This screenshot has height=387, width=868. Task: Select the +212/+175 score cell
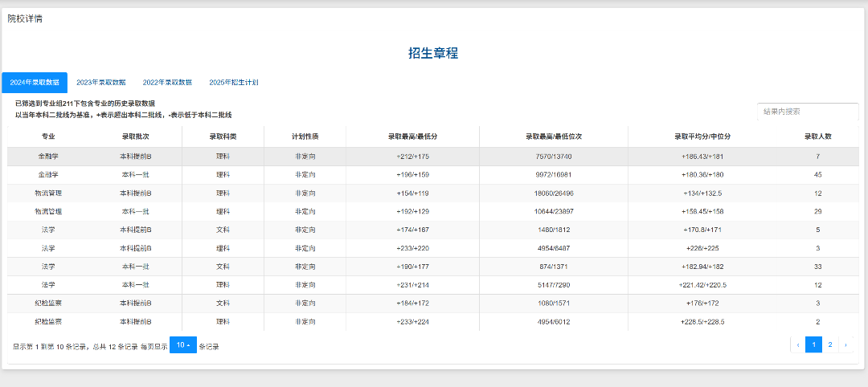coord(413,157)
